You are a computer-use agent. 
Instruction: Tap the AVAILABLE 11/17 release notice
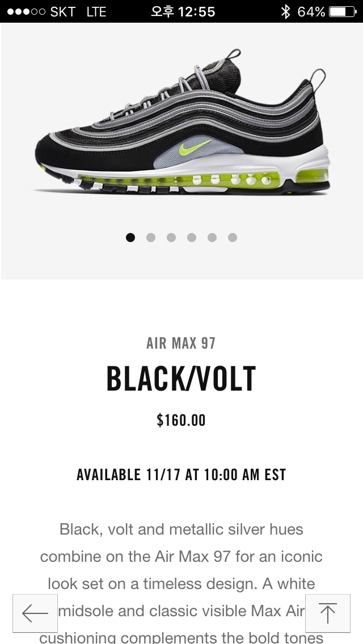pos(181,475)
